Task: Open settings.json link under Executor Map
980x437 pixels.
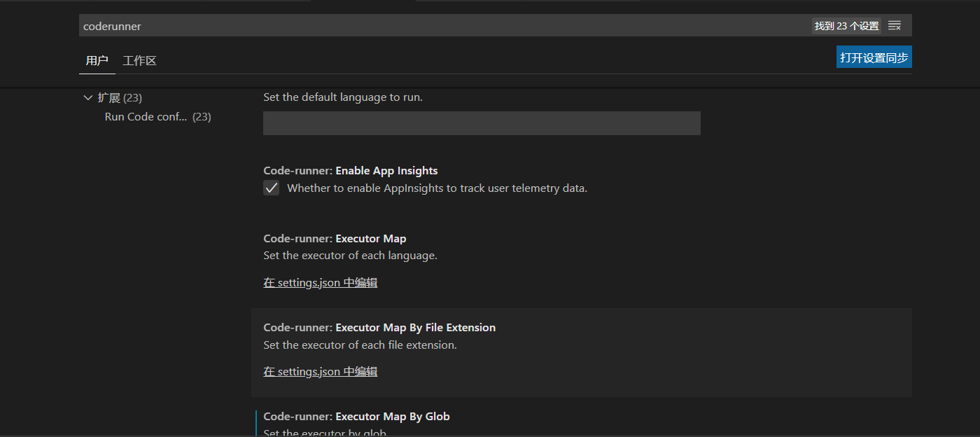Action: click(320, 282)
